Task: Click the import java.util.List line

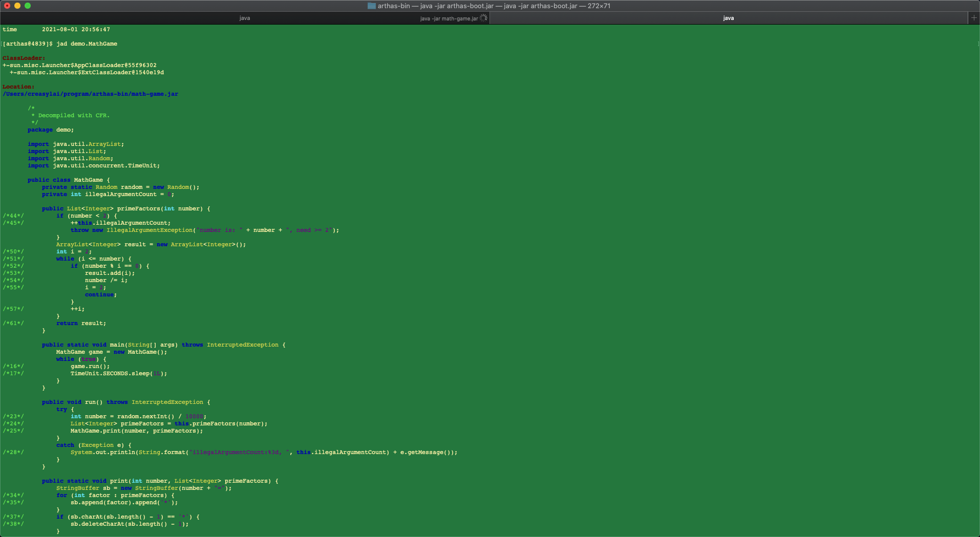Action: click(x=67, y=152)
